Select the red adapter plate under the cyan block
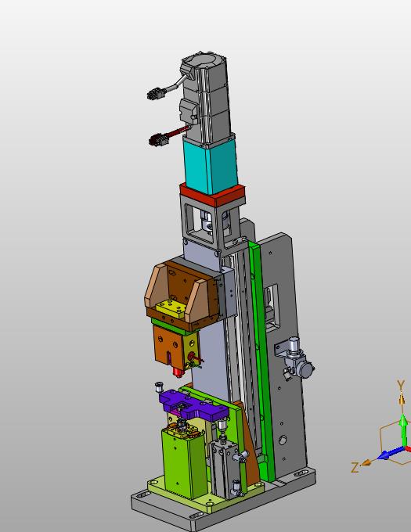Screen dimensions: 411x532 click(213, 195)
